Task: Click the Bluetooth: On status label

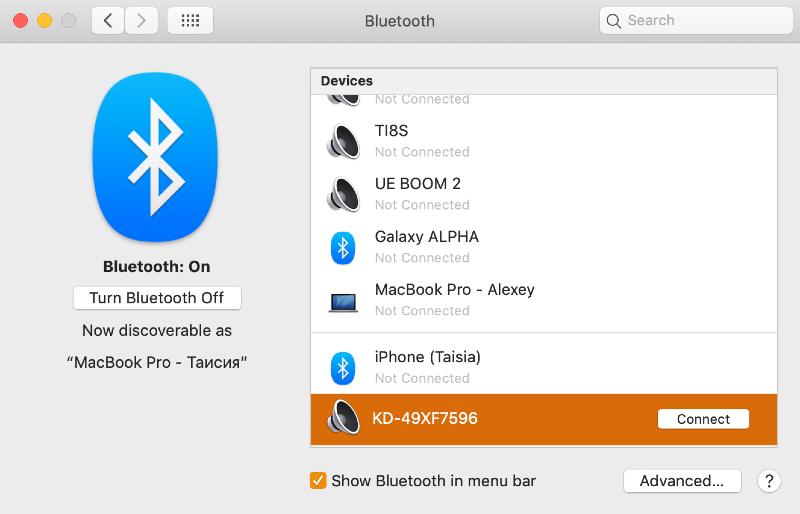Action: pyautogui.click(x=157, y=266)
